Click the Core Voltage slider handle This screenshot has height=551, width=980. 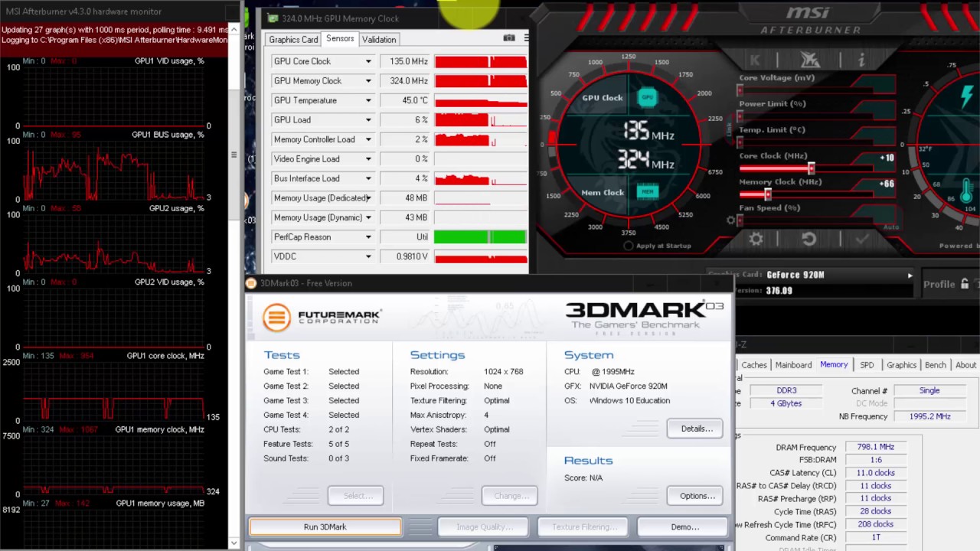[x=740, y=90]
